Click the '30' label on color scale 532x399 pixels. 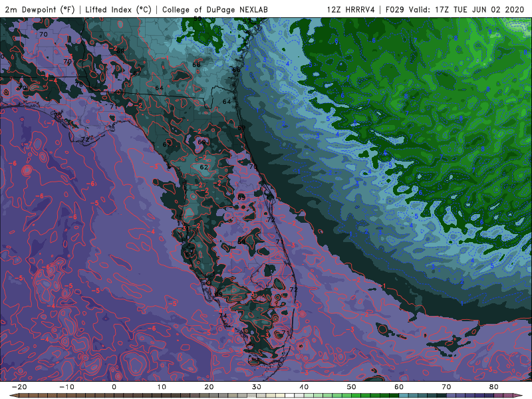click(x=257, y=387)
